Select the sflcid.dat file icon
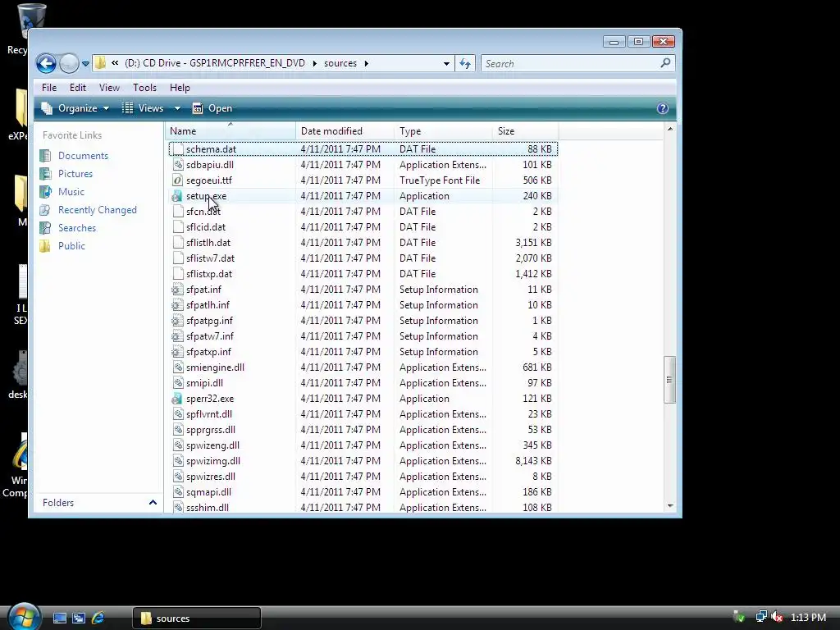This screenshot has height=630, width=840. pos(178,227)
